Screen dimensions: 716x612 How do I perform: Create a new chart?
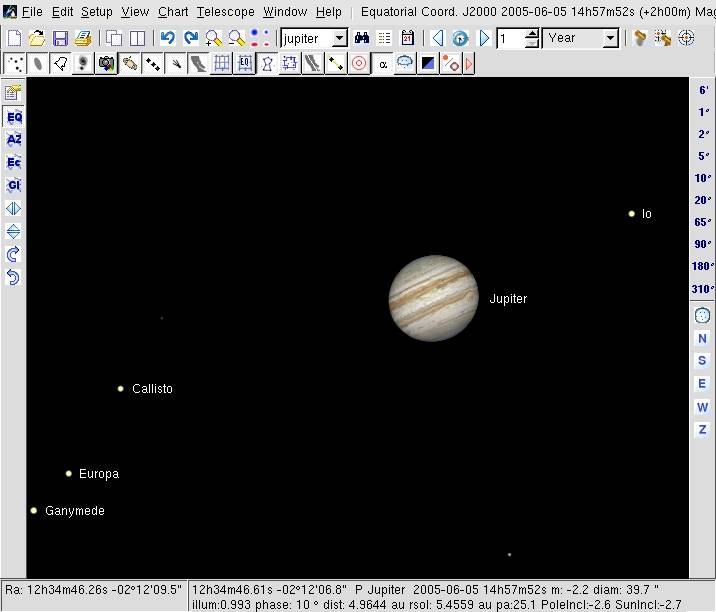(x=14, y=38)
